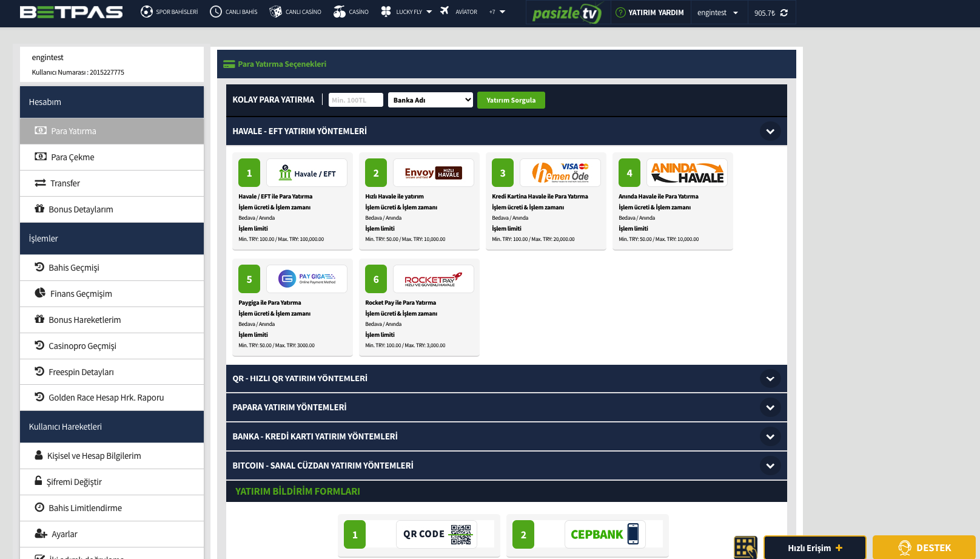Open Bonus Hareketlerim in the sidebar
This screenshot has height=559, width=980.
pos(112,320)
